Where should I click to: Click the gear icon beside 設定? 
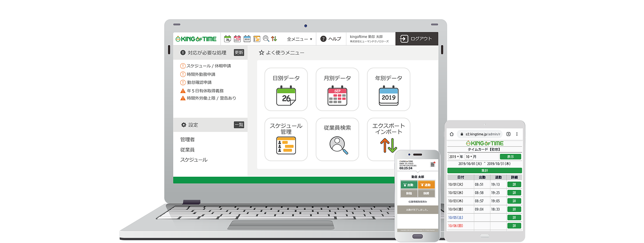184,125
